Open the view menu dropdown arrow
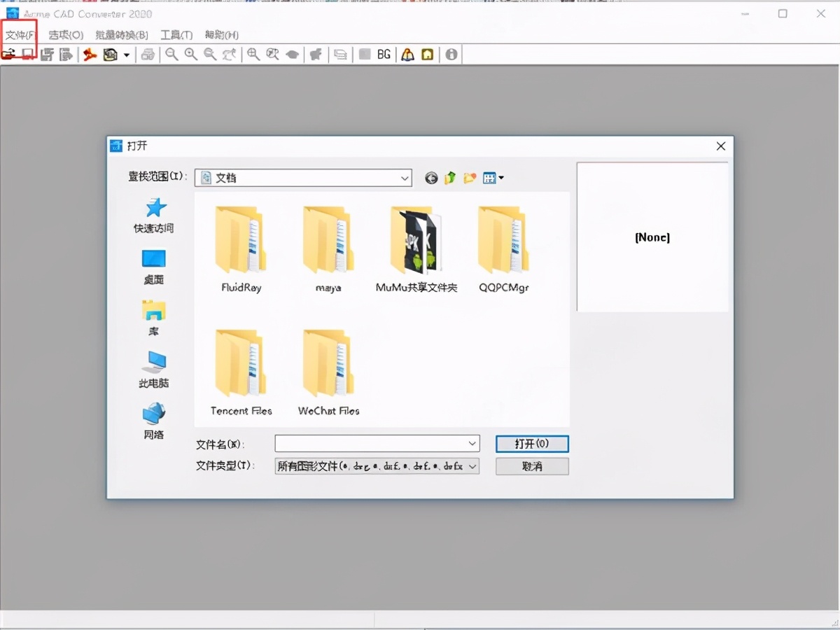This screenshot has height=630, width=840. [x=501, y=178]
